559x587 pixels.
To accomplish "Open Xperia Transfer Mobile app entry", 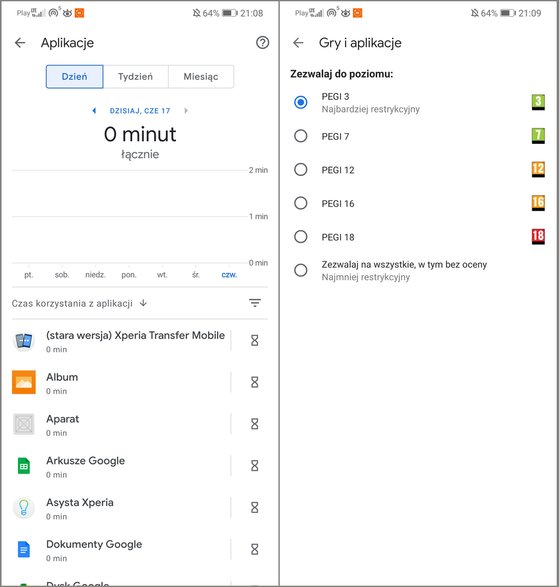I will [121, 341].
